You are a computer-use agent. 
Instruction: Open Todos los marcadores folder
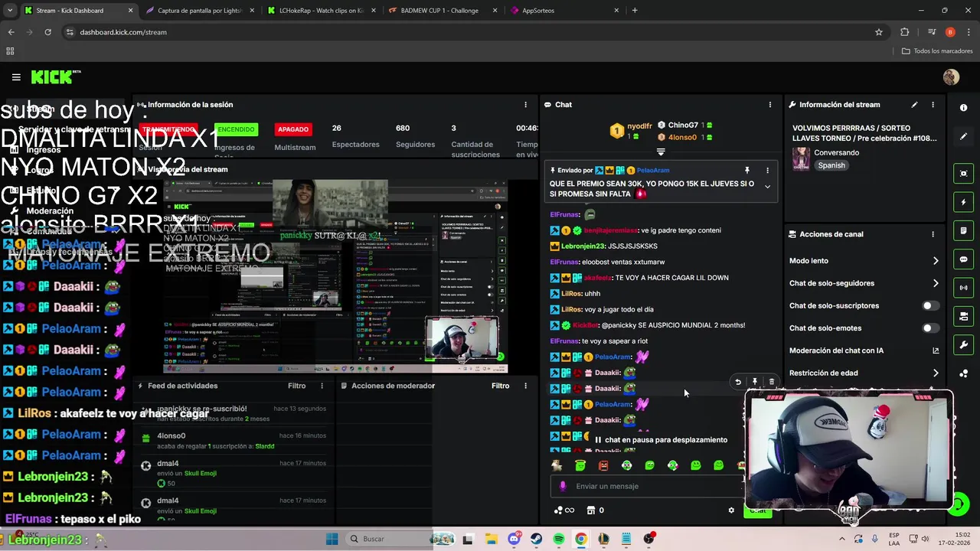[937, 51]
